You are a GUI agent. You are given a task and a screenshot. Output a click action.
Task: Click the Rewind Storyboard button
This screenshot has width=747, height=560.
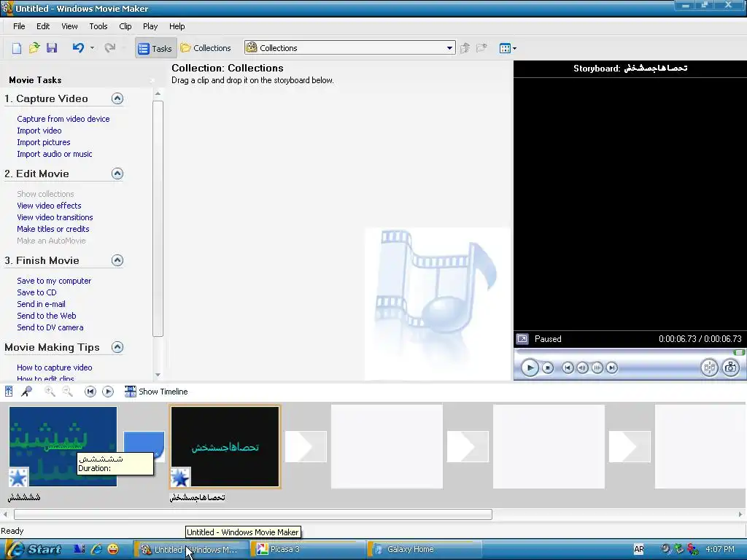pos(90,392)
